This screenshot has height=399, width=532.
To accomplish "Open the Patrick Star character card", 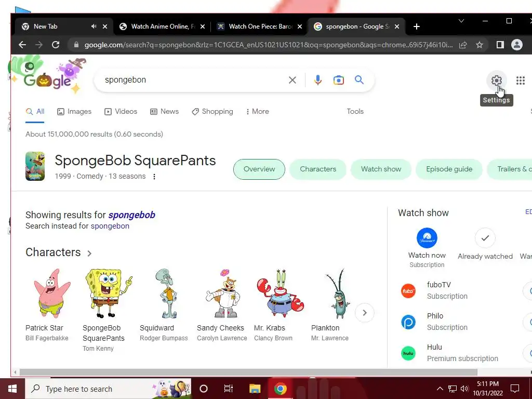I will [51, 305].
